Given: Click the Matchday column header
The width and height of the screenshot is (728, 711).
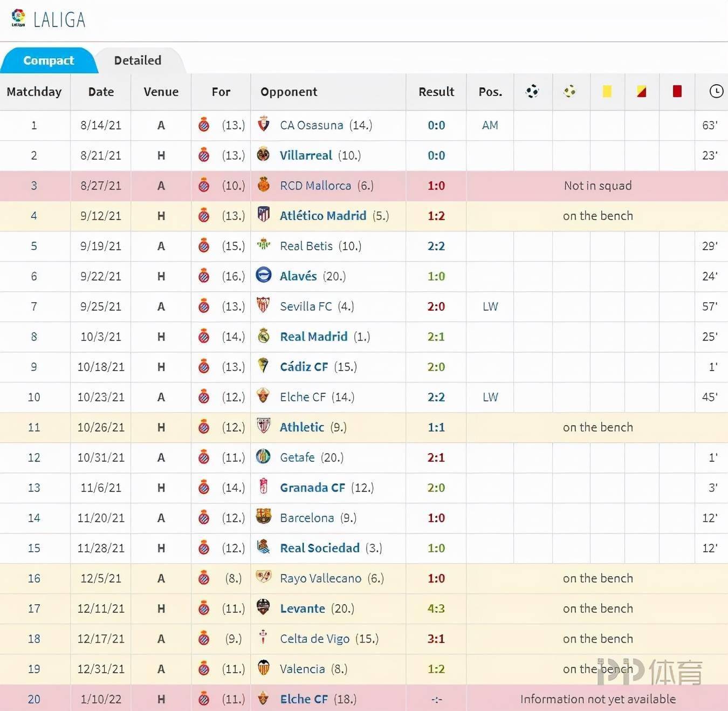Looking at the screenshot, I should [34, 92].
